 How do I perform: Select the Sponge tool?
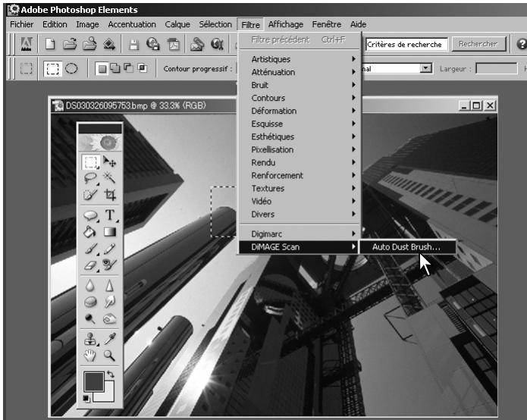(90, 302)
